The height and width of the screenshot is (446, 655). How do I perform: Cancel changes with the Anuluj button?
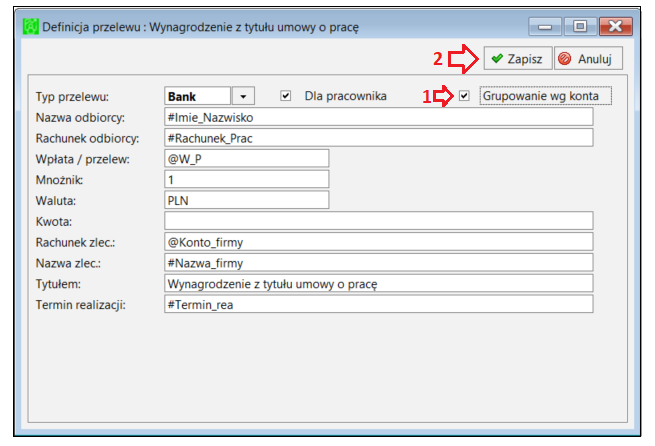click(588, 58)
